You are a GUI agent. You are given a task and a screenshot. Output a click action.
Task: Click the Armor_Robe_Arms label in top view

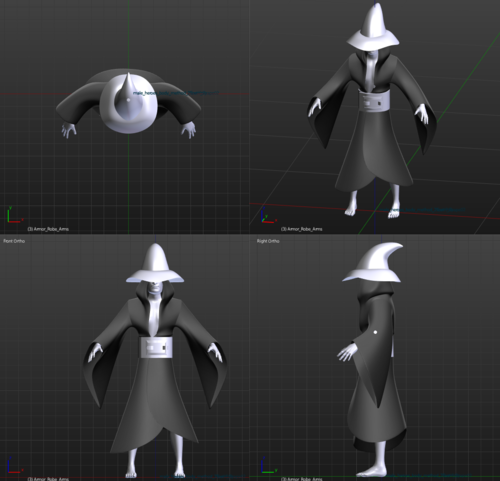click(48, 229)
